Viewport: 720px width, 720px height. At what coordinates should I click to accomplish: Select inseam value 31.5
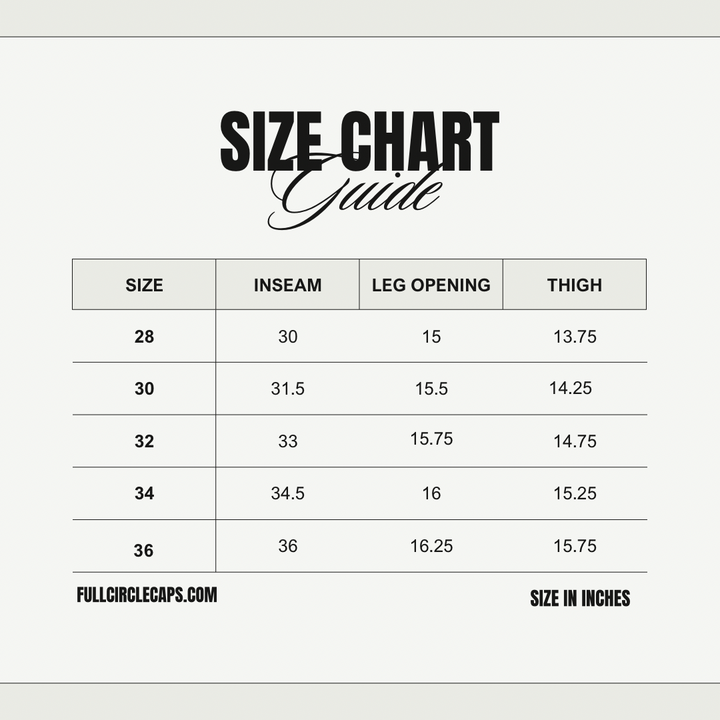click(x=288, y=389)
